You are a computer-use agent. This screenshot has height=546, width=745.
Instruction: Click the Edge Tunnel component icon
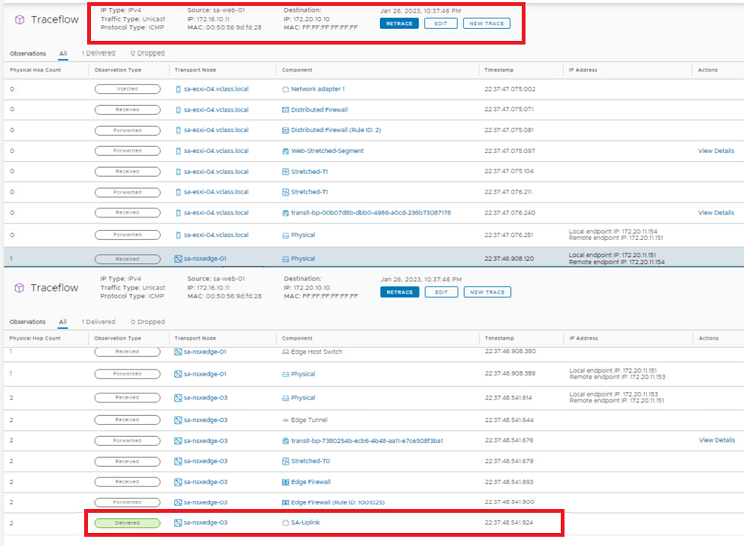pyautogui.click(x=285, y=420)
